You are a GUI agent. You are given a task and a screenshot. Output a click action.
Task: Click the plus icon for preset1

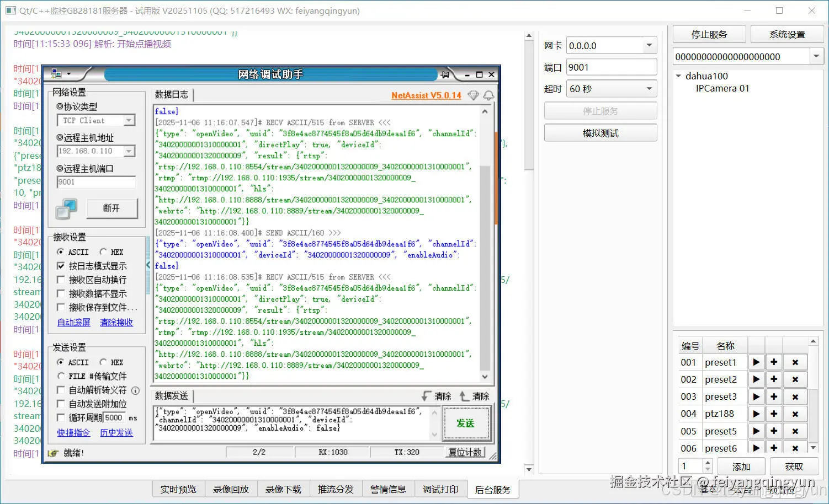[774, 362]
